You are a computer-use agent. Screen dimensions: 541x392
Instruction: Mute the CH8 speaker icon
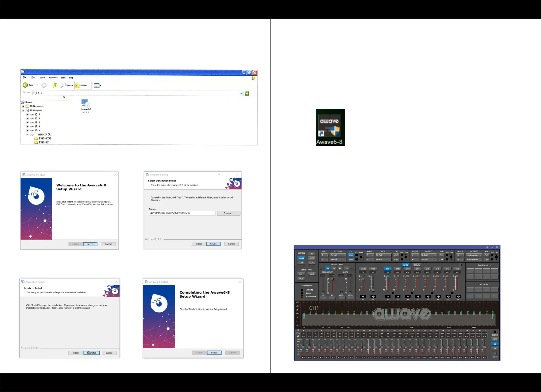coord(458,297)
